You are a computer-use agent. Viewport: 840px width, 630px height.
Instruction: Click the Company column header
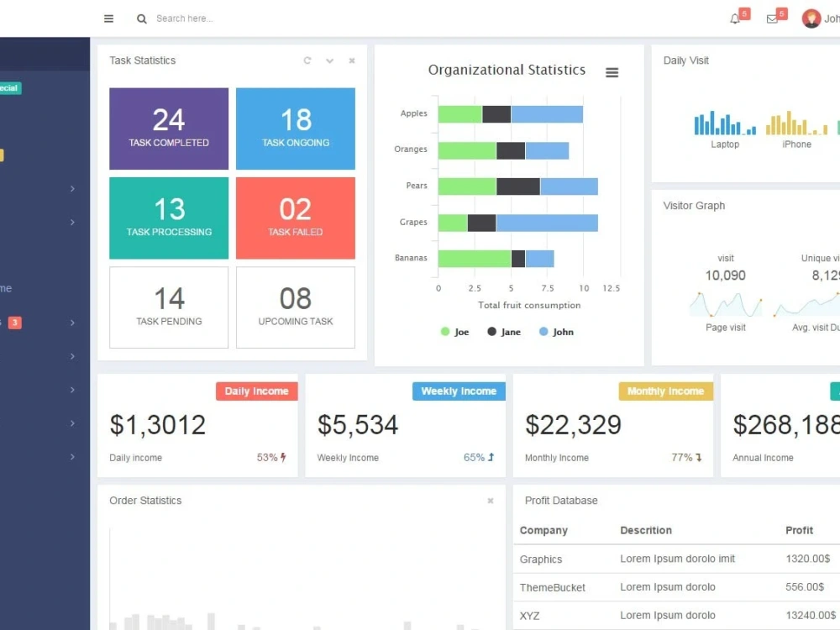pyautogui.click(x=543, y=530)
